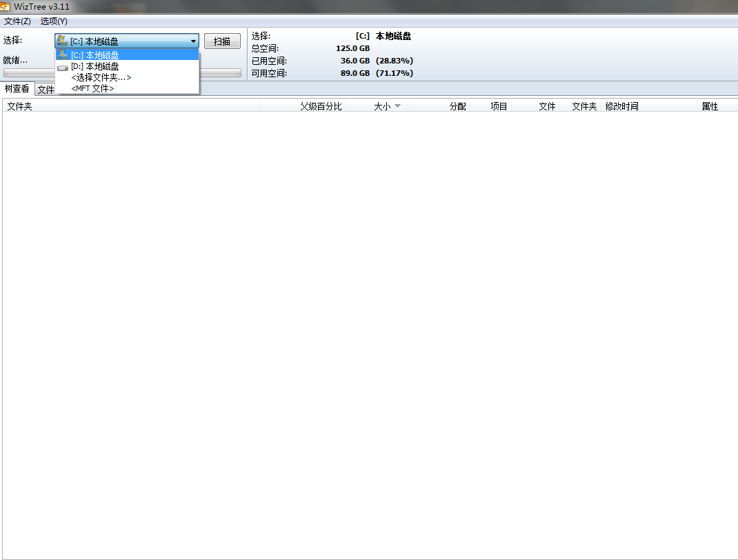Screen dimensions: 738x560
Task: Click the 总空间: label
Action: click(x=265, y=48)
